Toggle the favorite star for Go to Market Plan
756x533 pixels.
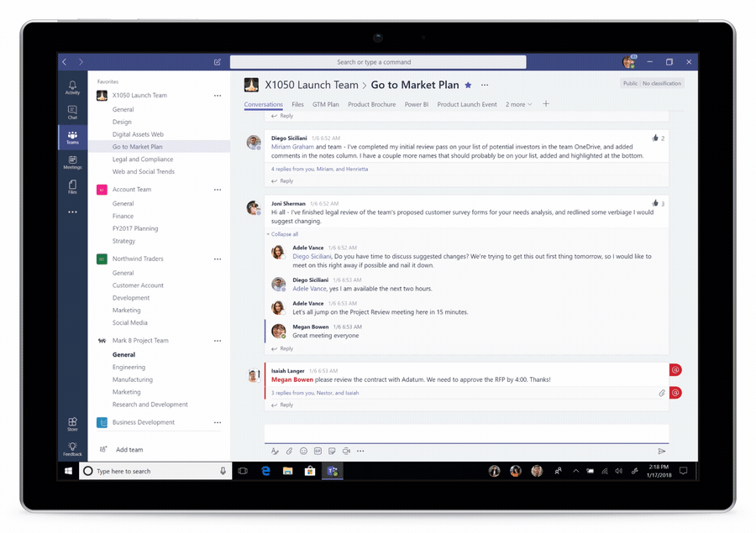point(468,86)
